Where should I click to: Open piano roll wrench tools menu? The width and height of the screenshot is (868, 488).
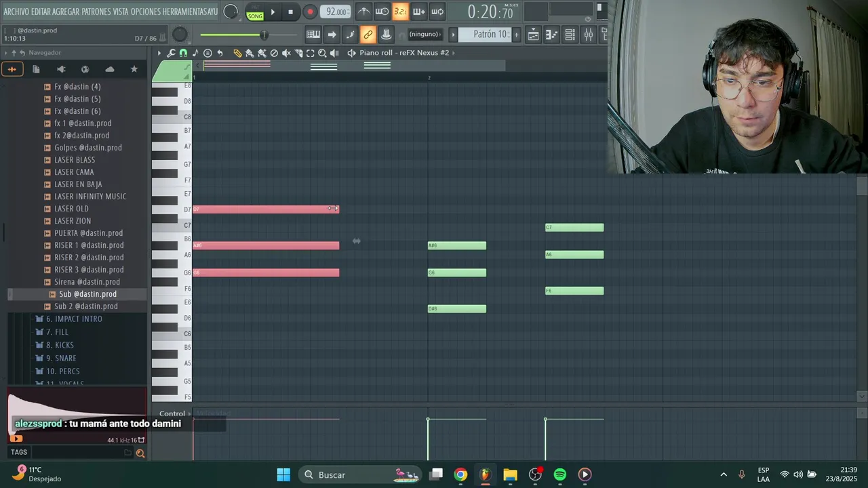pos(171,53)
